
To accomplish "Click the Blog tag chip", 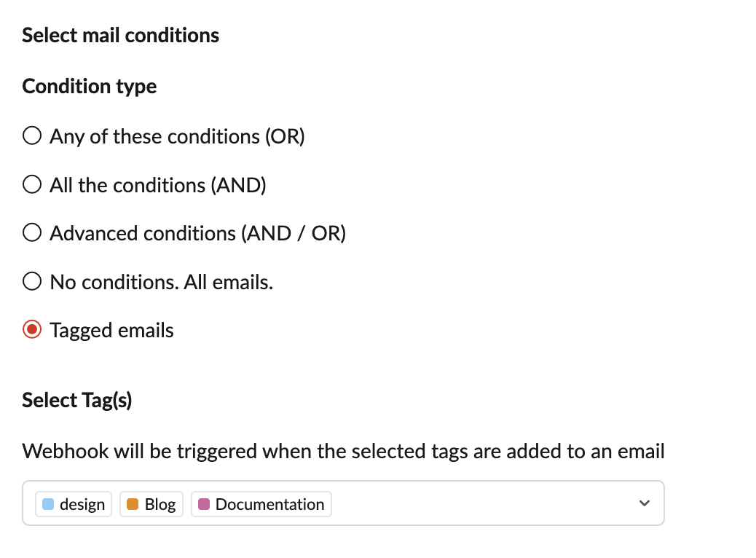I will pos(151,505).
